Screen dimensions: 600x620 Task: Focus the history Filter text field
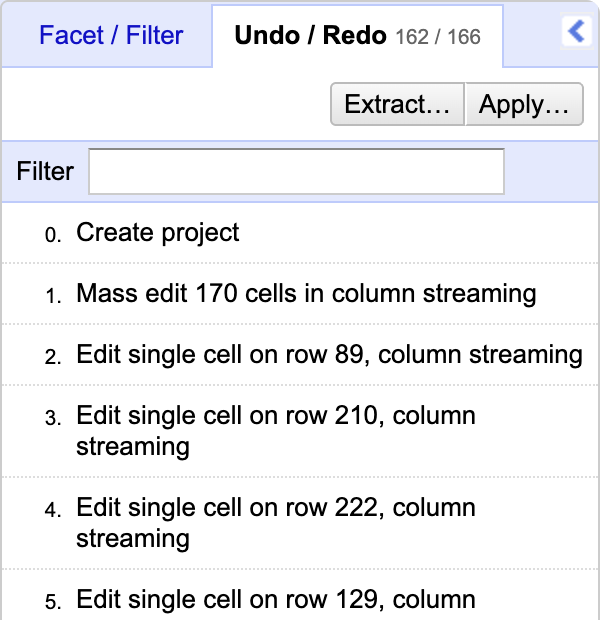[296, 171]
